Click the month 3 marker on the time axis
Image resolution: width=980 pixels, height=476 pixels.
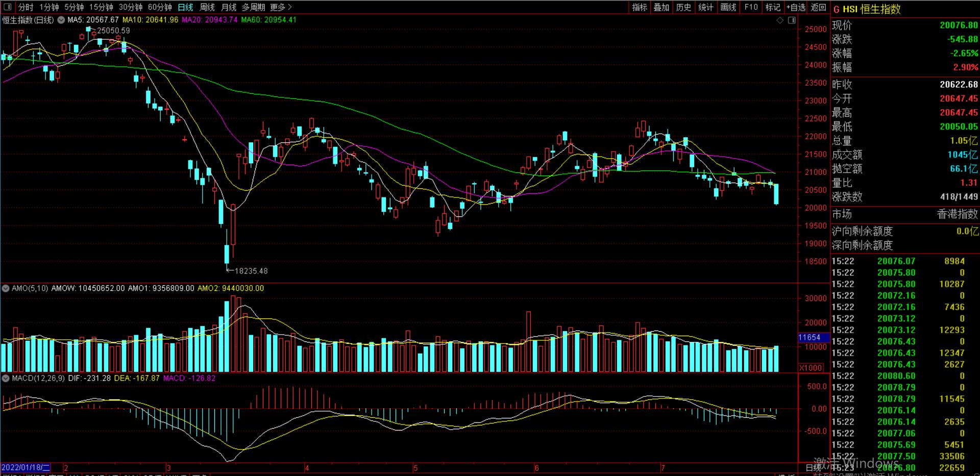coord(168,467)
